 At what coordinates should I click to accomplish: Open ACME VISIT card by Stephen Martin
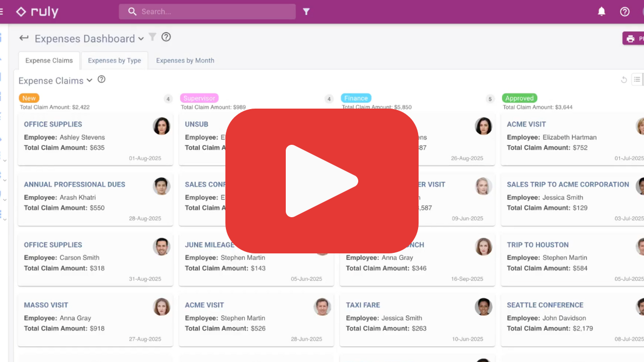pos(257,320)
